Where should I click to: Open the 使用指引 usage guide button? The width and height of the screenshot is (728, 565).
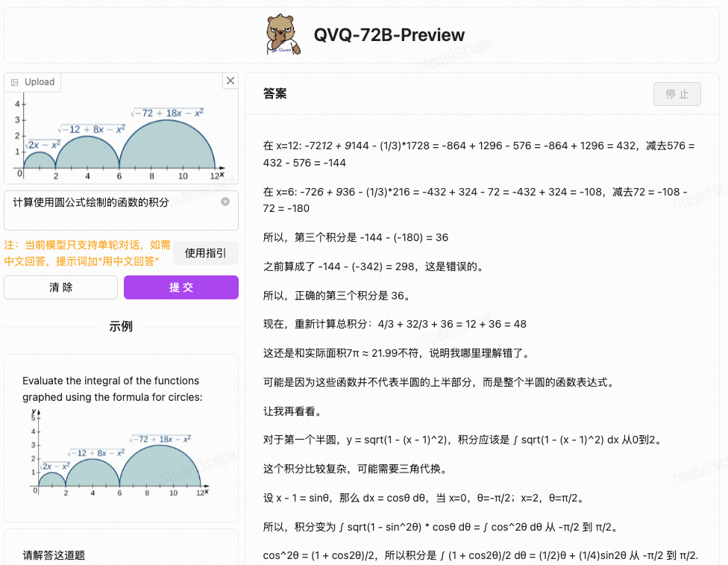click(205, 253)
